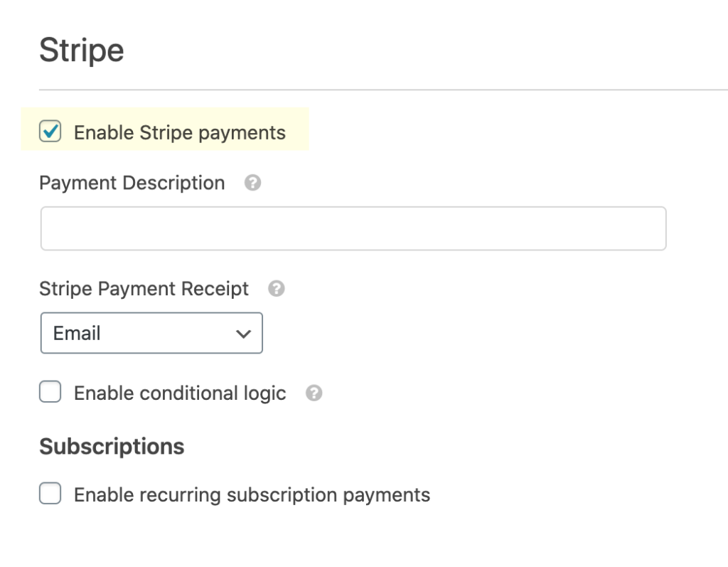This screenshot has width=728, height=567.
Task: Tick the Enable conditional logic checkbox
Action: [x=50, y=391]
